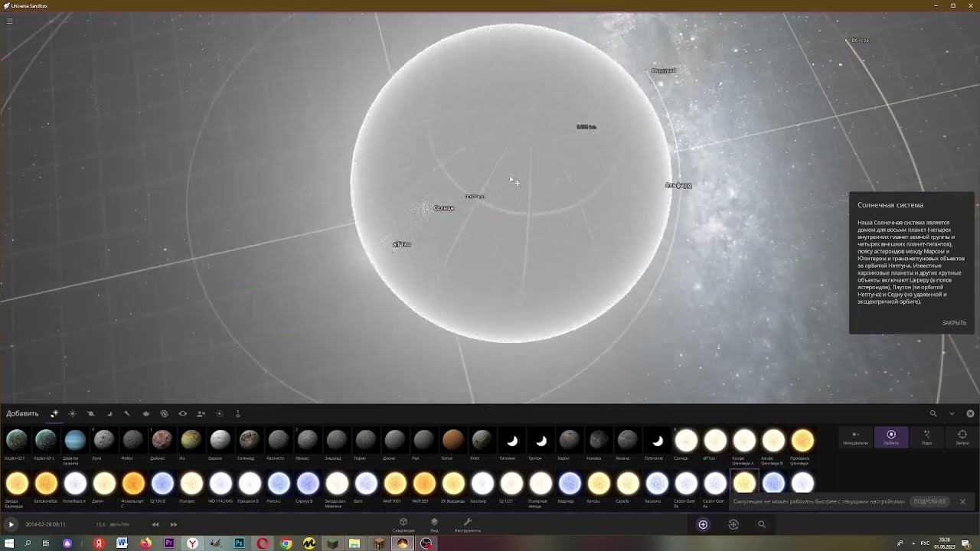Open Microsoft Word from the taskbar
This screenshot has width=980, height=551.
click(x=122, y=543)
